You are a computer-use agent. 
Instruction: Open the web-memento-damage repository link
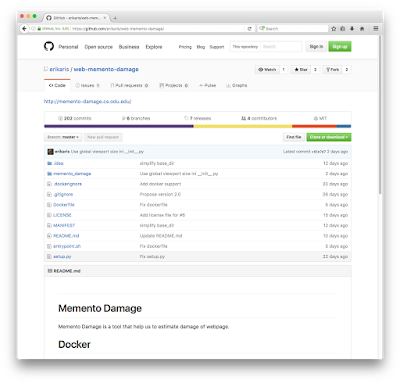point(106,69)
